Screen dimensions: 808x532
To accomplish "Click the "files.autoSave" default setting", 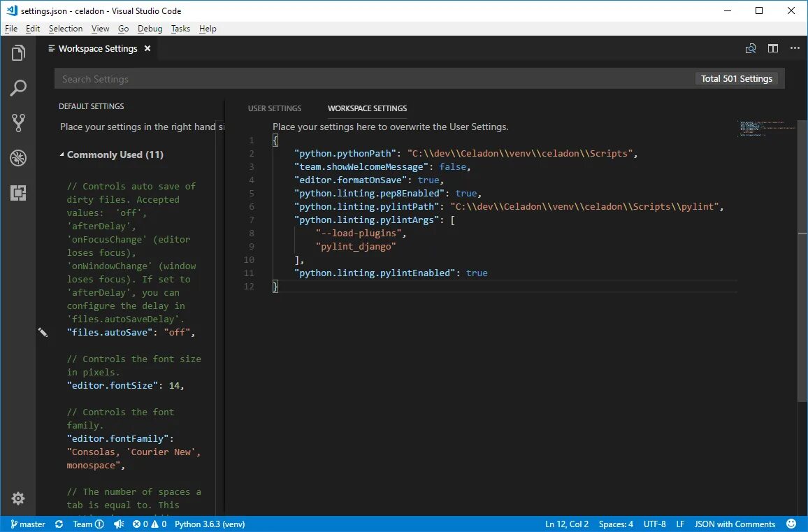I will pos(110,333).
